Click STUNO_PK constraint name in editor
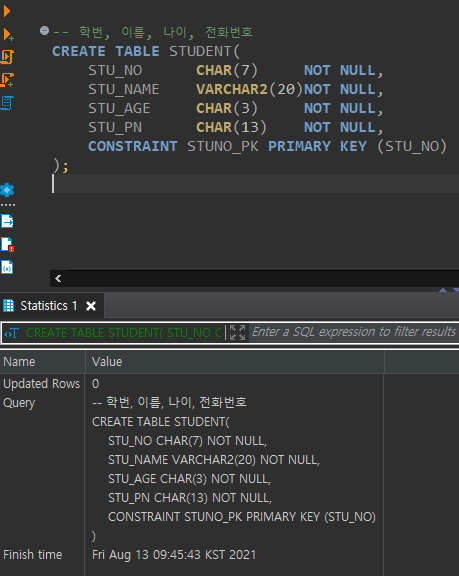The image size is (459, 576). pyautogui.click(x=223, y=146)
